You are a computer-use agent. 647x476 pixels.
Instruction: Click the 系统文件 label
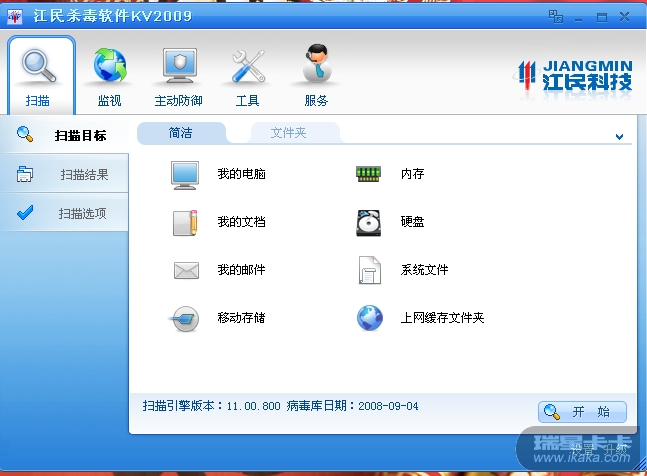424,270
